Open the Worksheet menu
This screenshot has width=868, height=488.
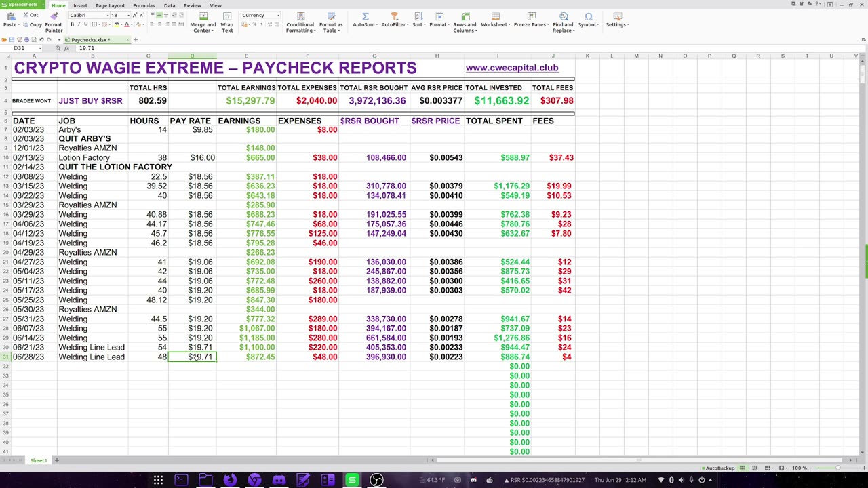[495, 20]
